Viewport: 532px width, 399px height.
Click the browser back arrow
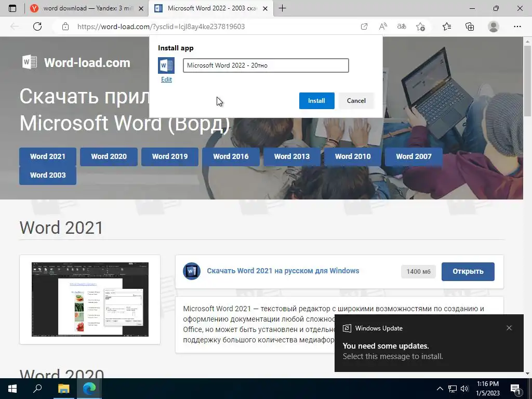[15, 26]
